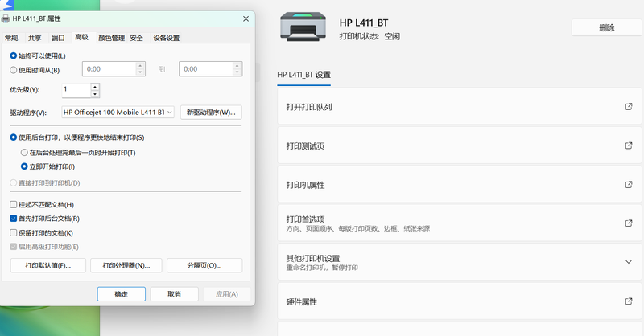644x336 pixels.
Task: Click the 打印处理器(N)... button
Action: tap(126, 265)
